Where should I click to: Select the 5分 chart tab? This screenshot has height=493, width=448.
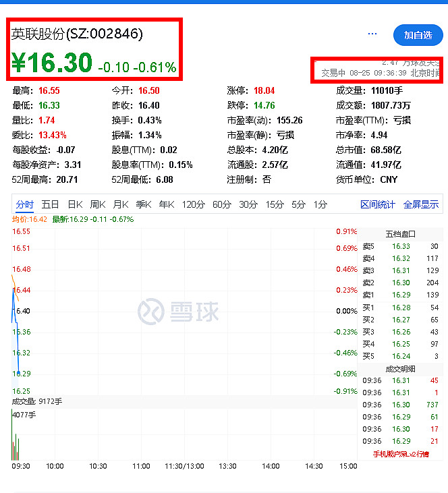pyautogui.click(x=299, y=204)
